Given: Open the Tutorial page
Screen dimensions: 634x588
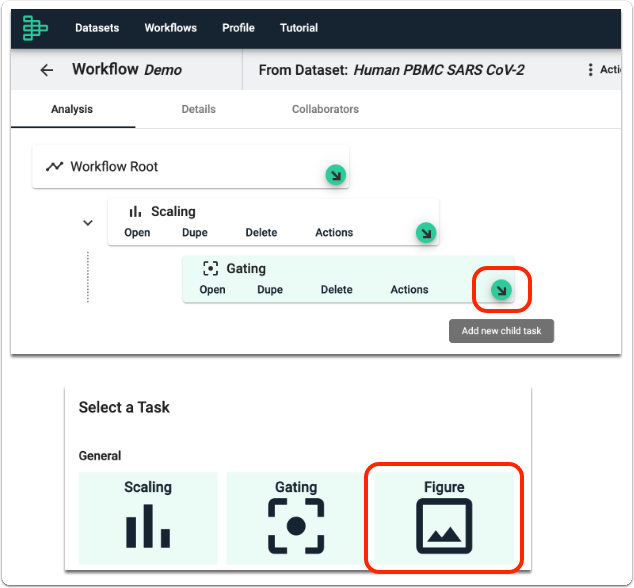Looking at the screenshot, I should point(299,27).
